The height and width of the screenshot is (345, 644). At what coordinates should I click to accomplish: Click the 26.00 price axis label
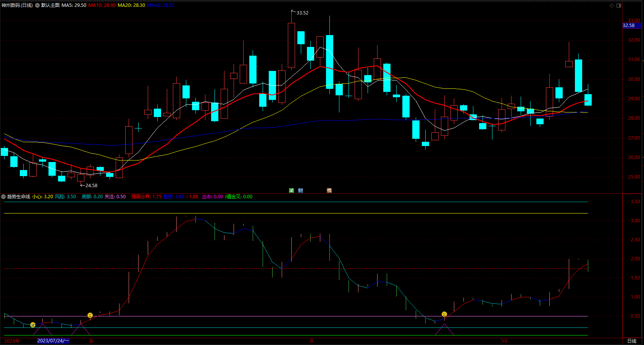634,157
